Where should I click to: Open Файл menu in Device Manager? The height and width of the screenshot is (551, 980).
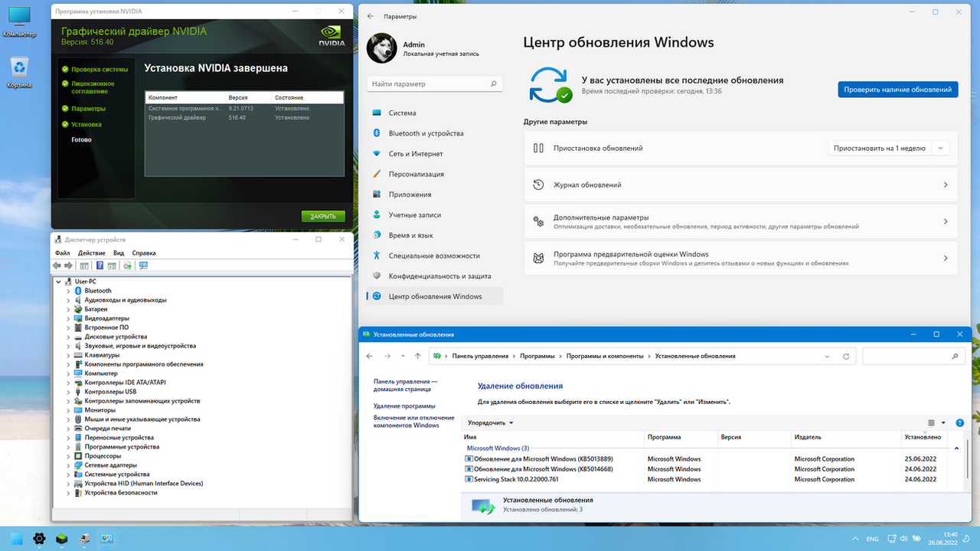(x=62, y=253)
